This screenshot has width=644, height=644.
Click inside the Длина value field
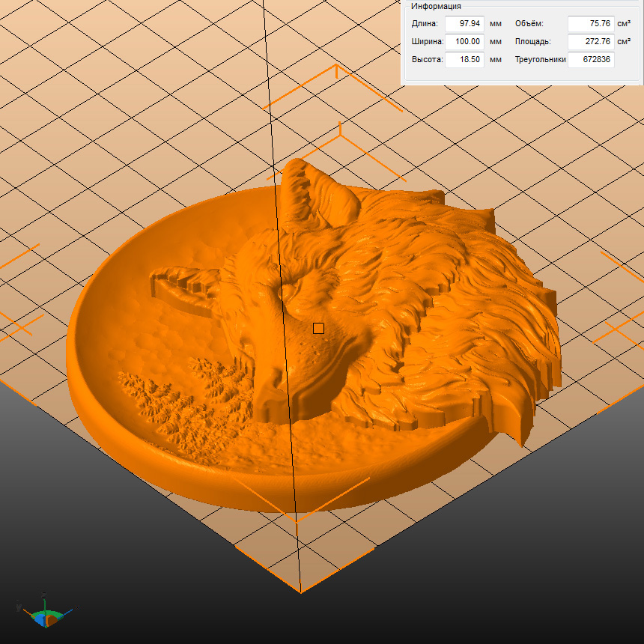[x=464, y=24]
